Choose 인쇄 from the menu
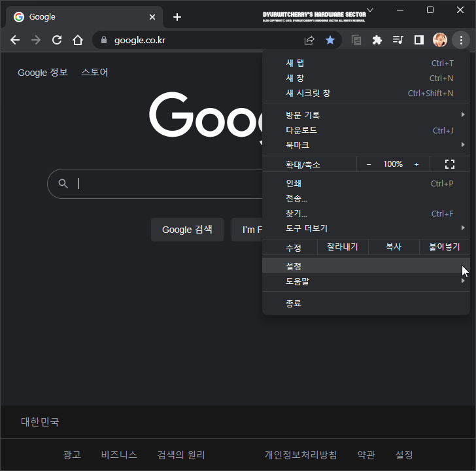The height and width of the screenshot is (471, 476). pyautogui.click(x=366, y=183)
